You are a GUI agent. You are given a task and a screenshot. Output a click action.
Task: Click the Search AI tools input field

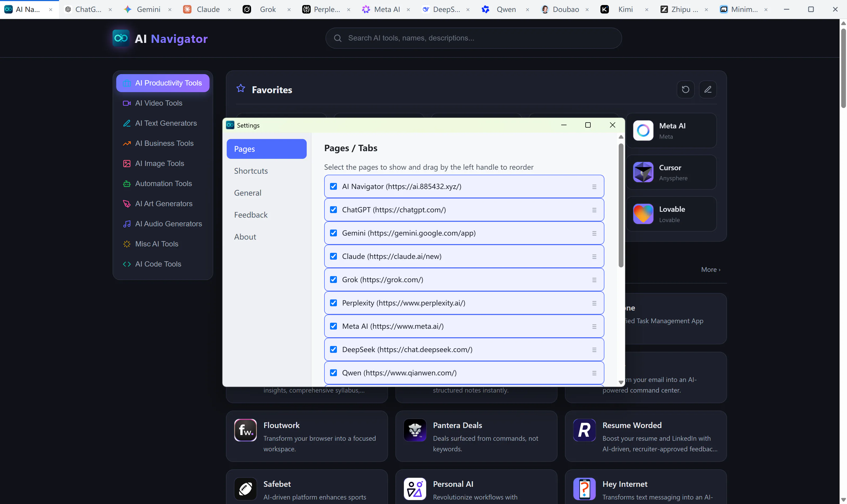tap(474, 38)
